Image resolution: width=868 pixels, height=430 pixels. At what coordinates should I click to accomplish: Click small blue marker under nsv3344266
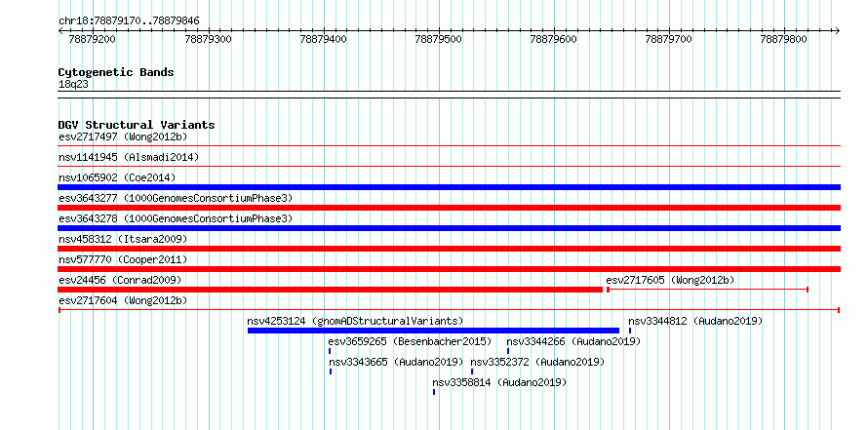click(508, 351)
